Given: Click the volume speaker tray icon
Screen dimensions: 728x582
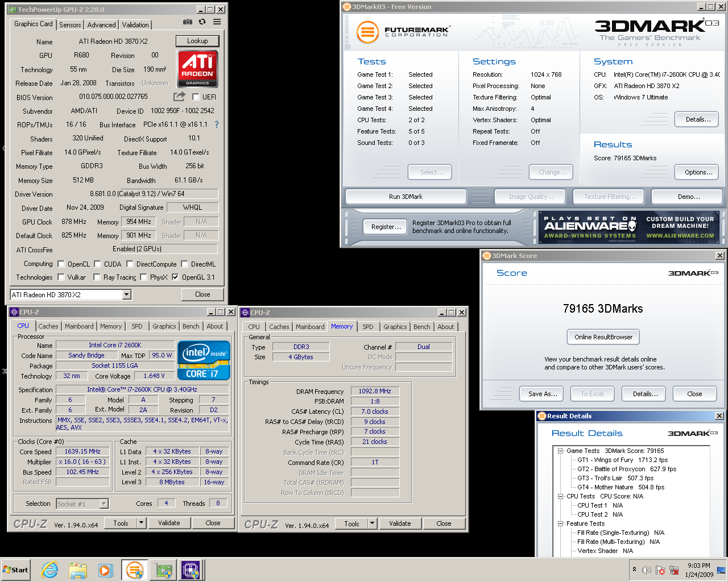Looking at the screenshot, I should click(647, 570).
